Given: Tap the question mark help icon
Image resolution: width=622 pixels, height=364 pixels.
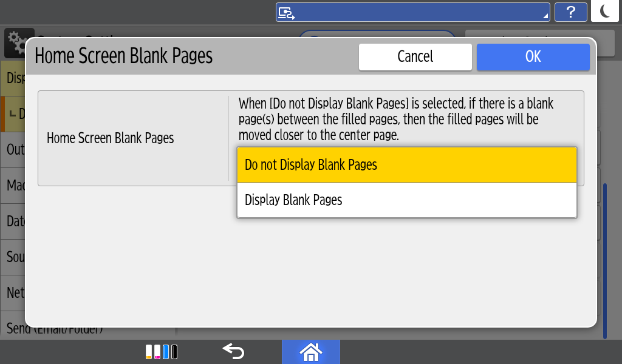Looking at the screenshot, I should click(571, 12).
